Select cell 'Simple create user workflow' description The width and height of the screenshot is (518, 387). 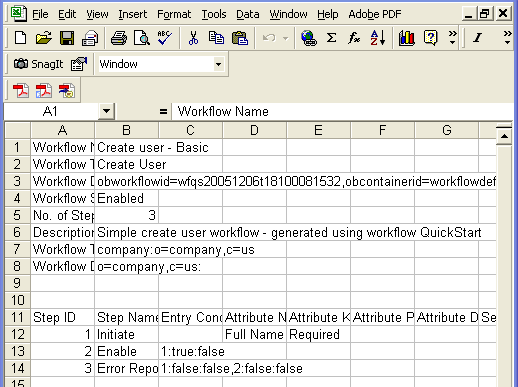[x=127, y=232]
